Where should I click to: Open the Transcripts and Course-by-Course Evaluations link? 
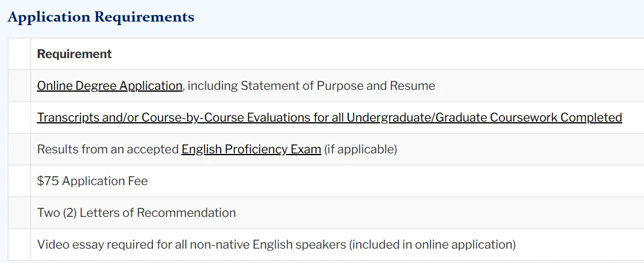tap(329, 117)
